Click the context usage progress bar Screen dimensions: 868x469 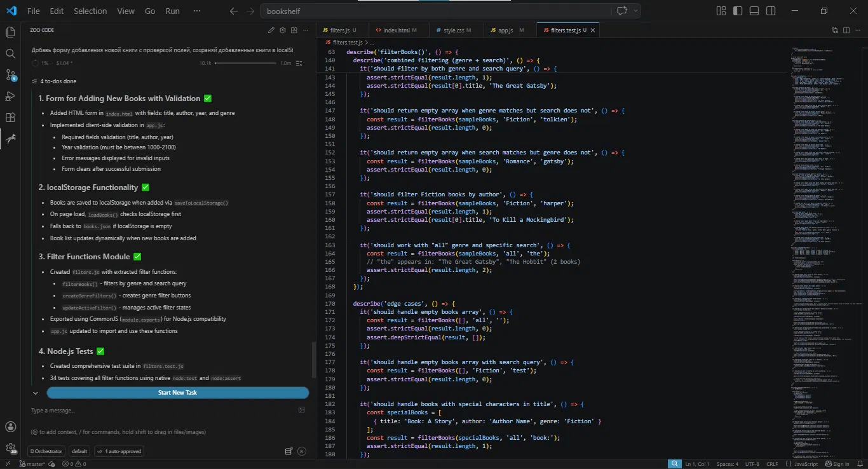pos(245,63)
